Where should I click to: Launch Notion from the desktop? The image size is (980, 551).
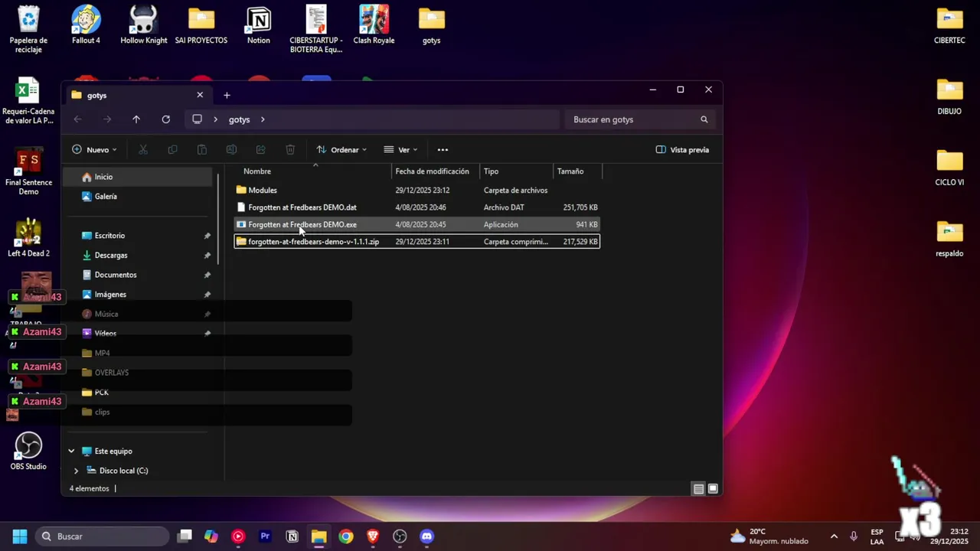[x=259, y=24]
